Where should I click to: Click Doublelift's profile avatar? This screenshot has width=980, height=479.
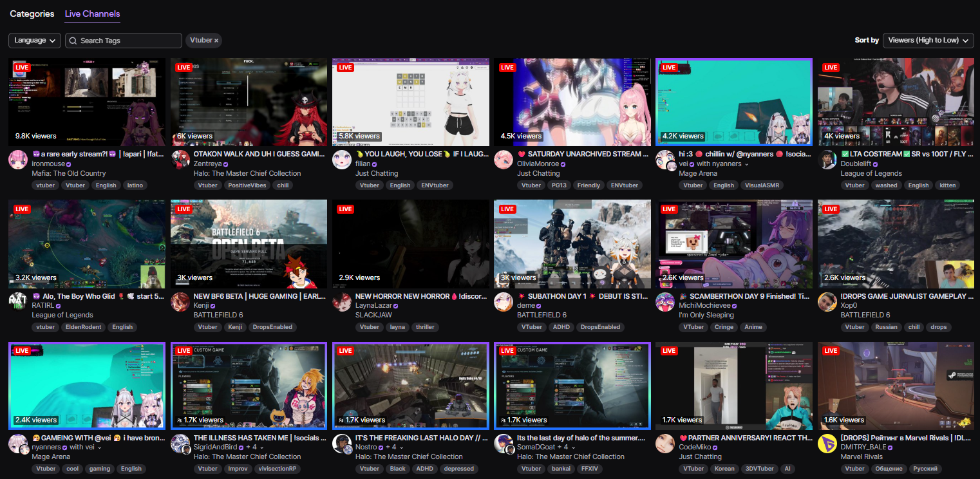pos(827,160)
